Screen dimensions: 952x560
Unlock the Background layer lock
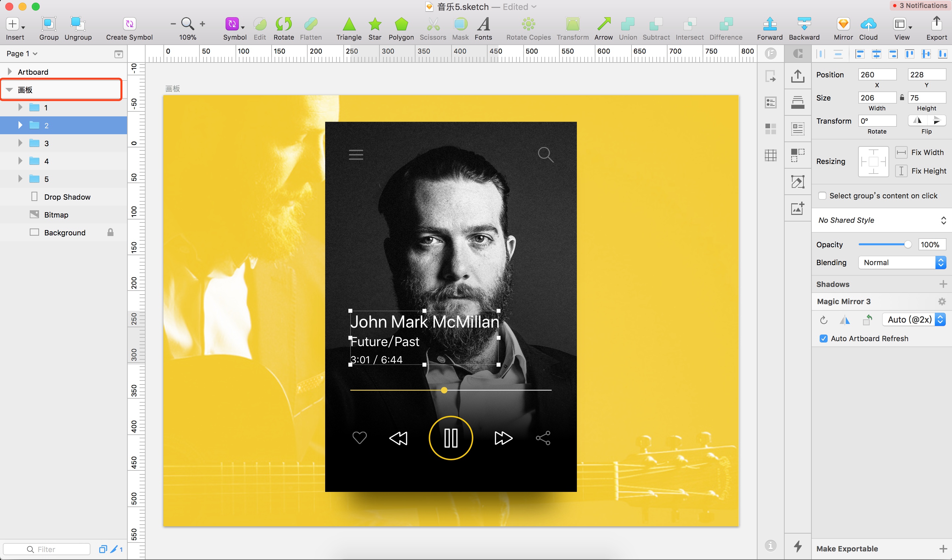[x=110, y=232]
